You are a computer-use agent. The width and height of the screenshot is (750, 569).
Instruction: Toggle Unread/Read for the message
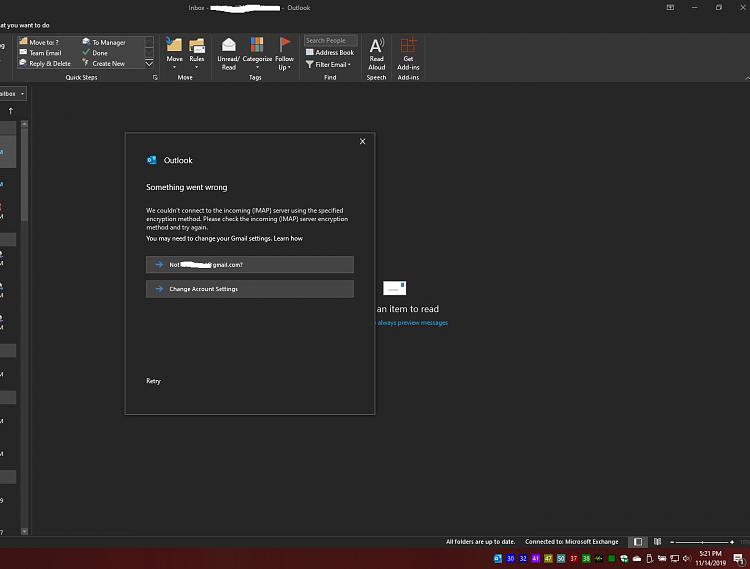(x=229, y=54)
